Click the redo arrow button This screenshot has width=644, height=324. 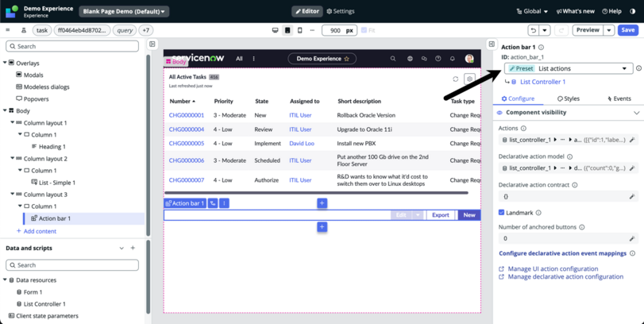point(561,30)
